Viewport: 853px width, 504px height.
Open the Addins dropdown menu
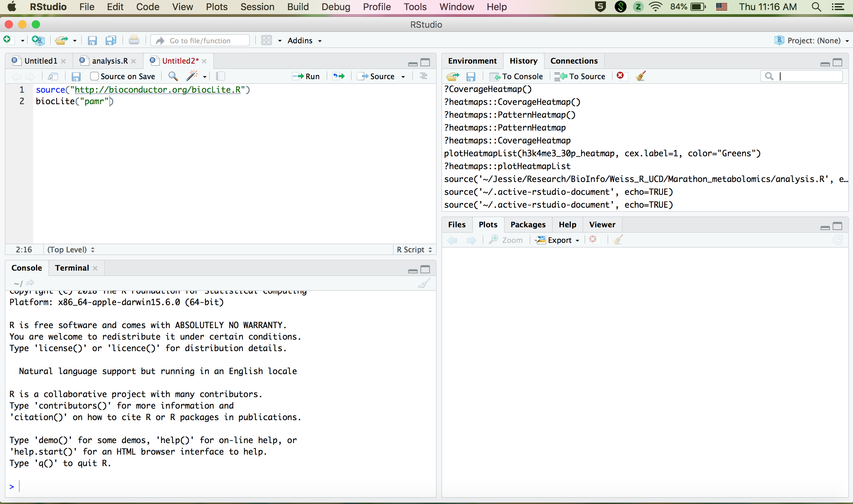305,40
